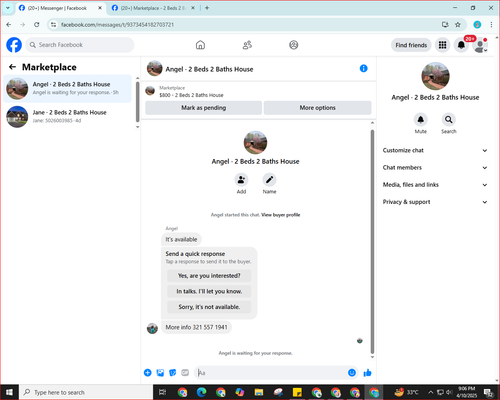500x400 pixels.
Task: Open taskbar weather showing 33°C
Action: 407,392
